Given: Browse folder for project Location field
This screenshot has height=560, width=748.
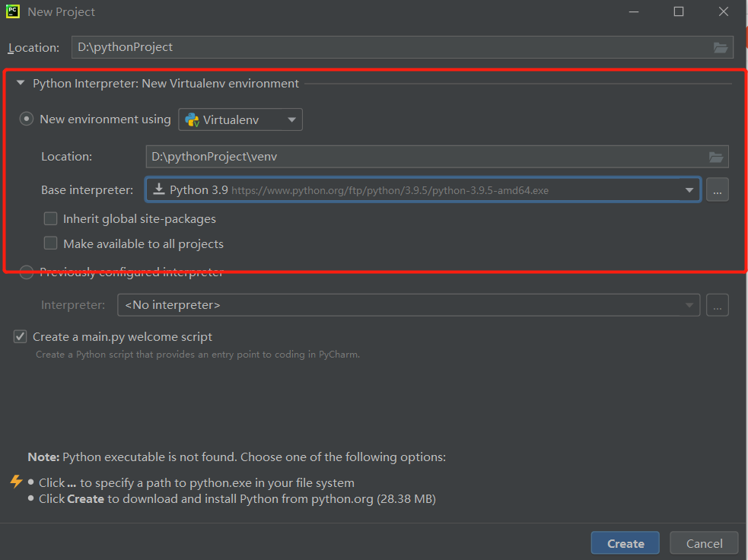Looking at the screenshot, I should coord(721,47).
